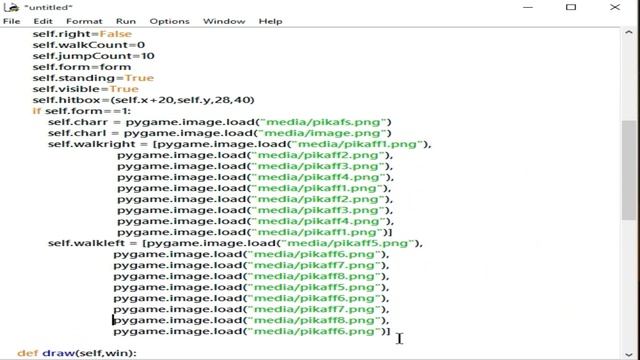640x360 pixels.
Task: Click the self.walkright assignment line
Action: (240, 144)
